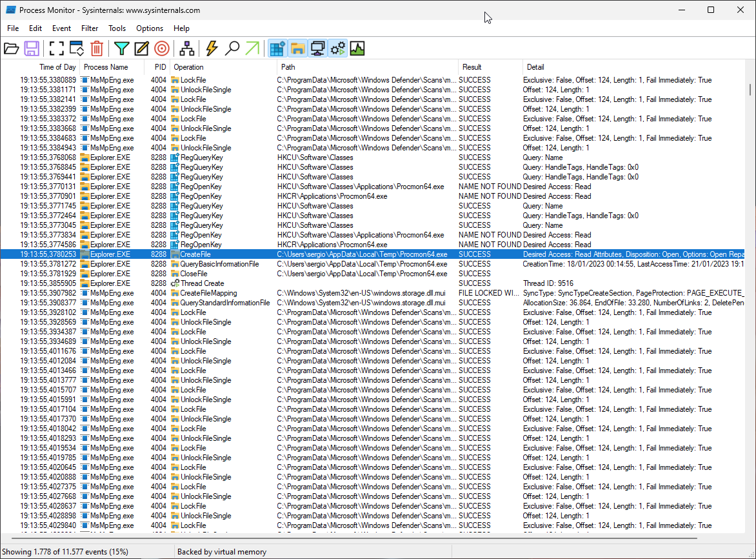Screen dimensions: 756x559
Task: Toggle Show Process and Thread Activity icon
Action: coord(338,48)
